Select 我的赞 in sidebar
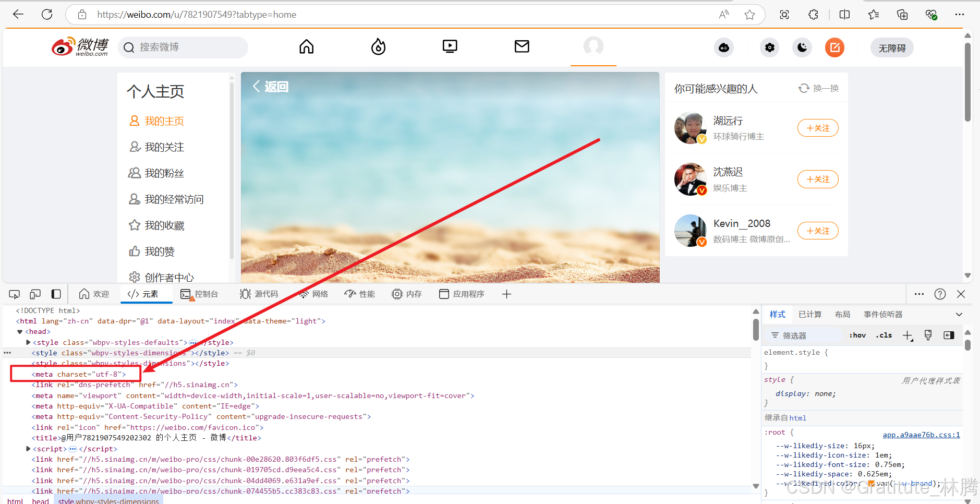 [152, 251]
